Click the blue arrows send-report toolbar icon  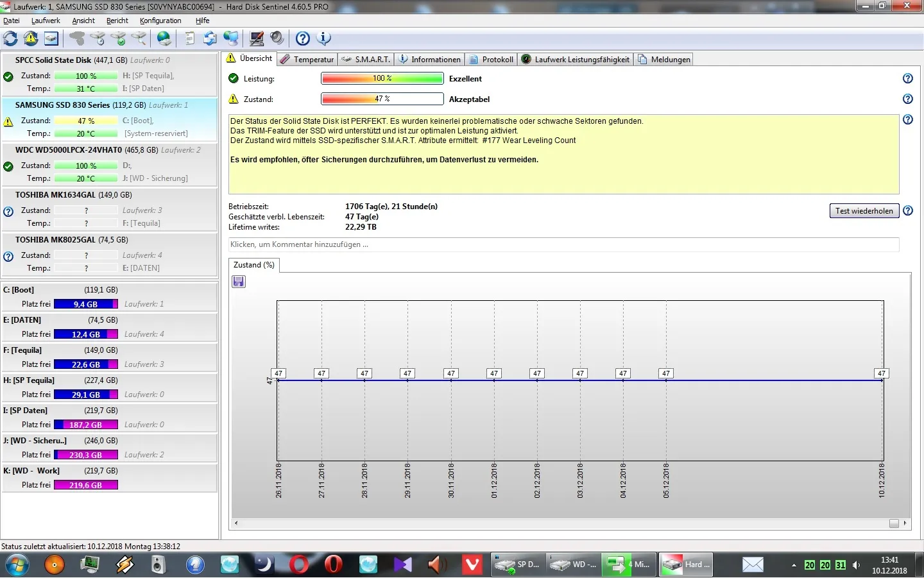tap(210, 38)
